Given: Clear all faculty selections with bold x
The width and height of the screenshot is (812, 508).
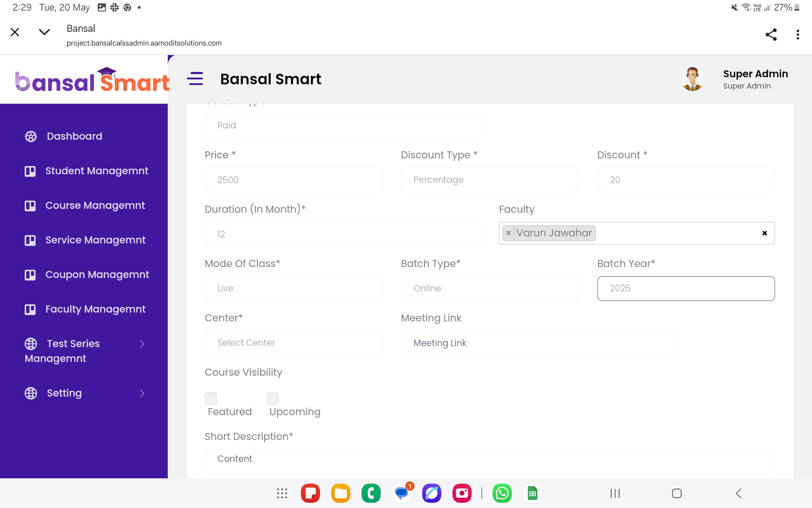Looking at the screenshot, I should coord(764,233).
